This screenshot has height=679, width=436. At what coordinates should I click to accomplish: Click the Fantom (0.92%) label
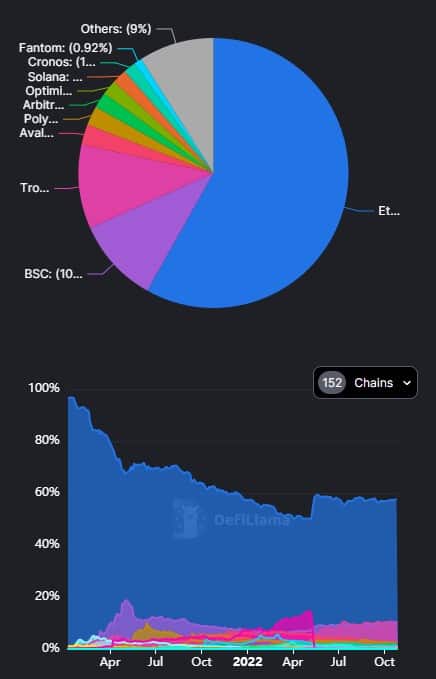65,48
